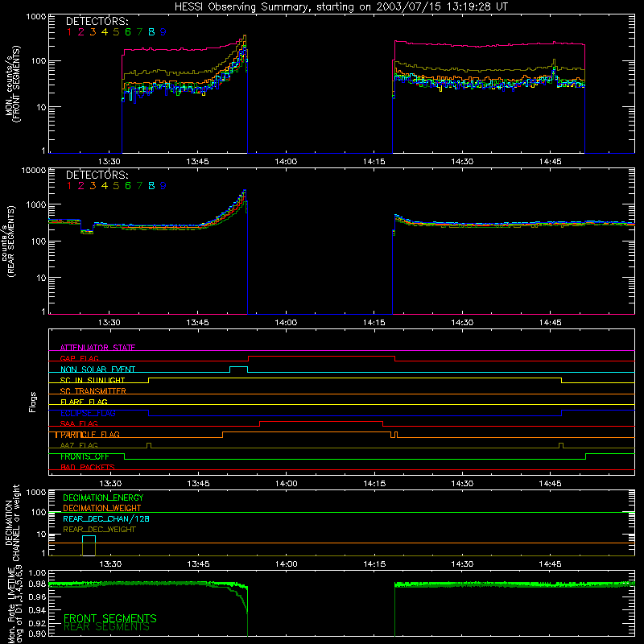Click the non-solar event pulse on the cyan flag line
This screenshot has height=644, width=644.
[238, 369]
